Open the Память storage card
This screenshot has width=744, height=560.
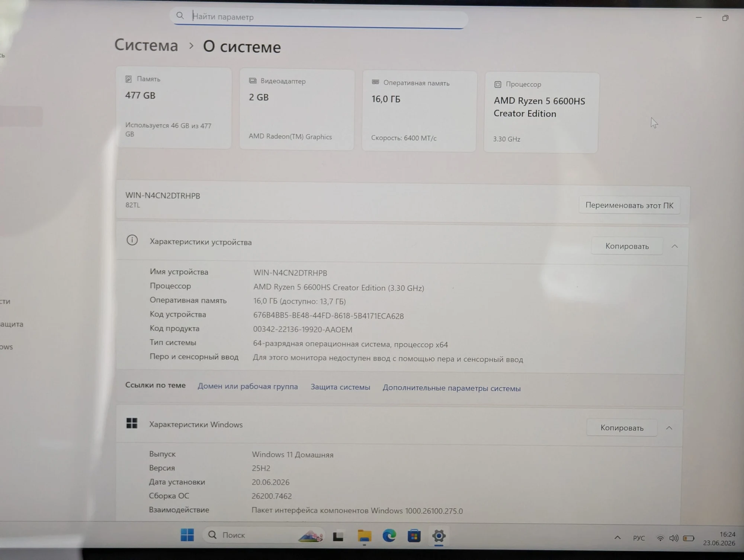tap(174, 108)
